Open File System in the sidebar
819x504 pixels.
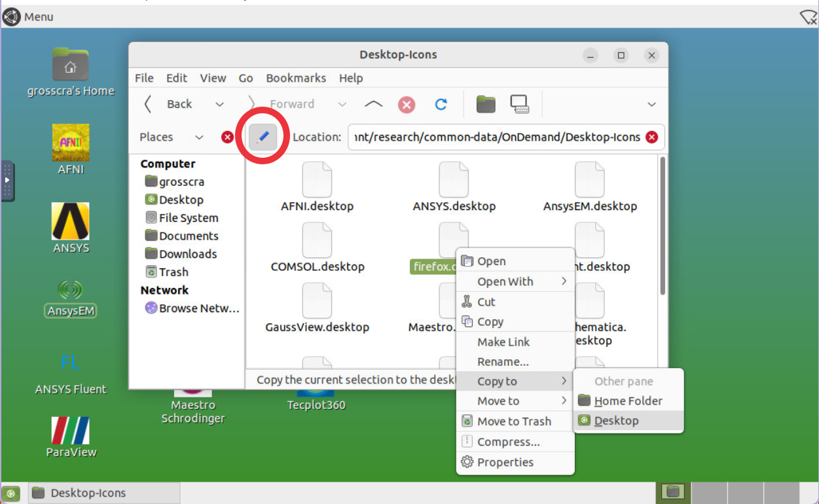187,217
